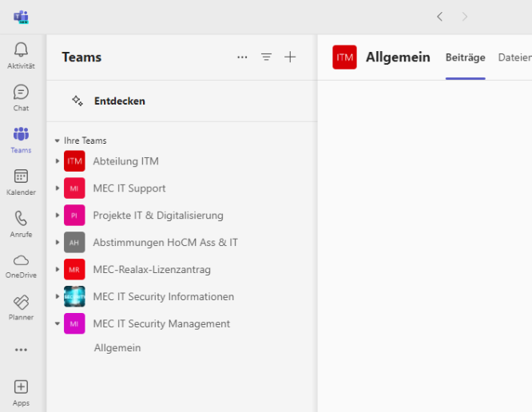Click the plus icon to add team

(x=290, y=57)
